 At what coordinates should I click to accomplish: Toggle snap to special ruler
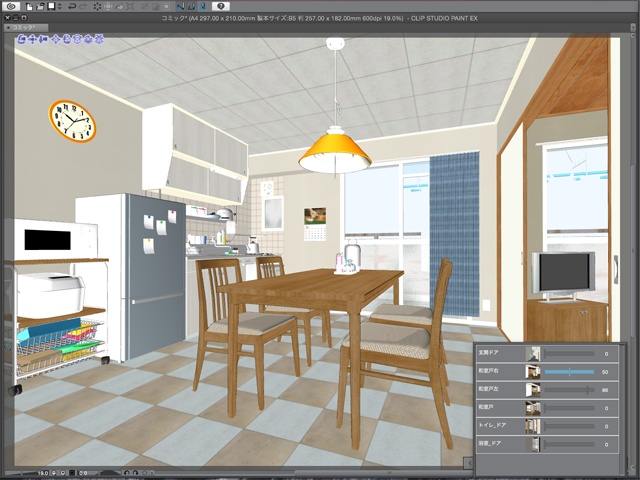pos(192,6)
